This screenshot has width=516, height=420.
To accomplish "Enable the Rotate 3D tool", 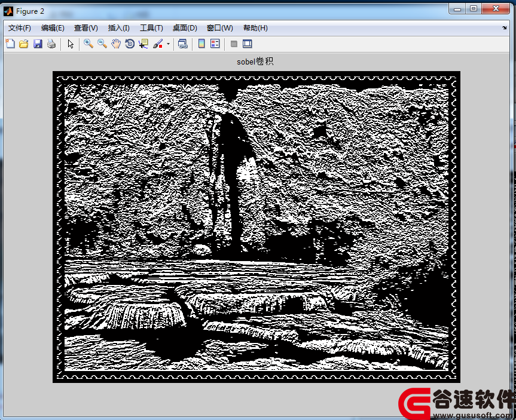I will tap(130, 44).
